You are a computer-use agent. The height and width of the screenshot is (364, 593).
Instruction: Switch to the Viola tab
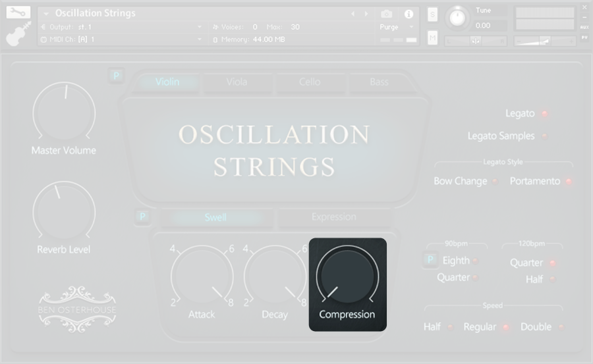point(237,82)
